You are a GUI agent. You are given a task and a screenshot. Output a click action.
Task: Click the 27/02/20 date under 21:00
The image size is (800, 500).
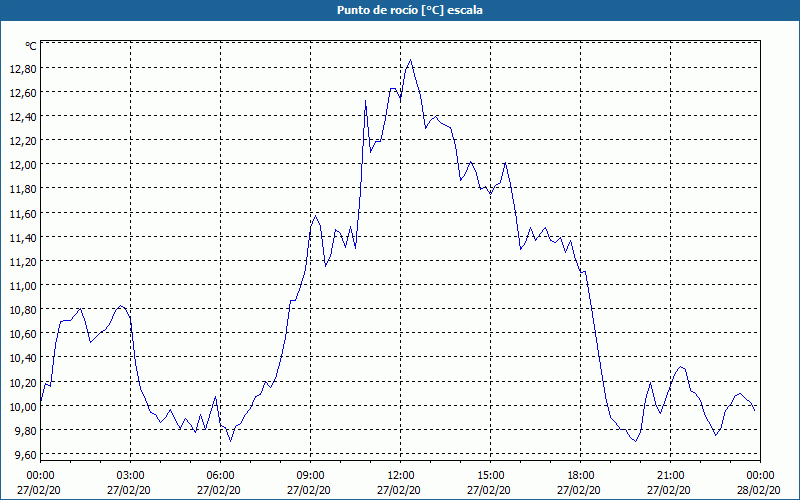pyautogui.click(x=669, y=490)
